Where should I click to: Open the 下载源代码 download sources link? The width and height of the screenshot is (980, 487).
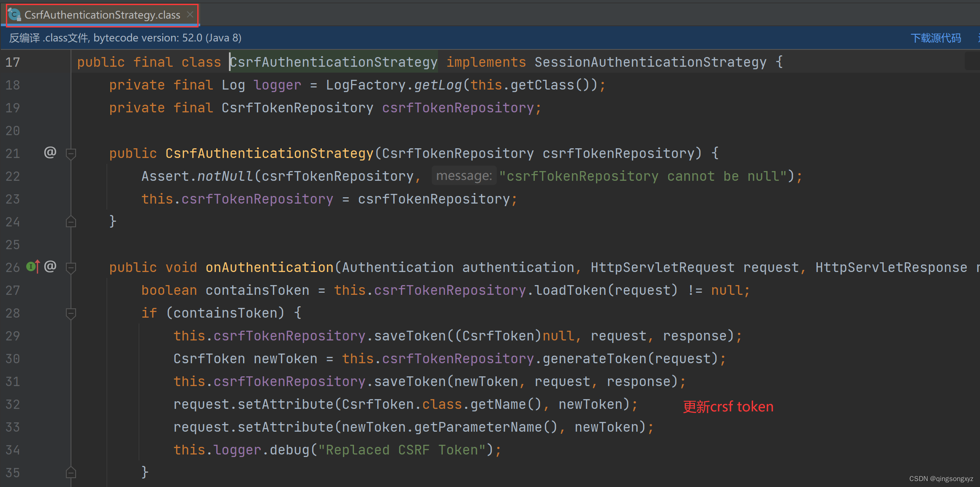(936, 38)
